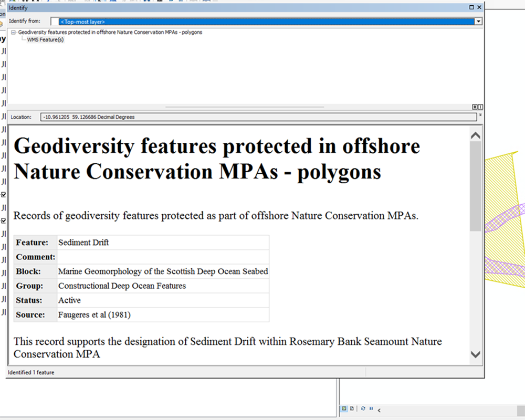Image resolution: width=525 pixels, height=420 pixels.
Task: Click the Refresh map icon
Action: pos(363,408)
